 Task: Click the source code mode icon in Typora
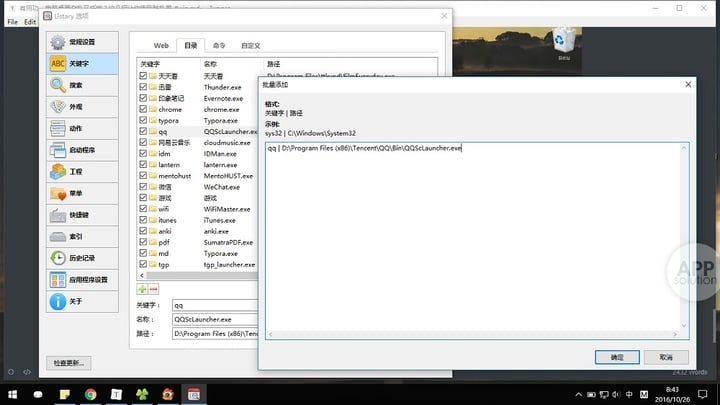point(27,372)
